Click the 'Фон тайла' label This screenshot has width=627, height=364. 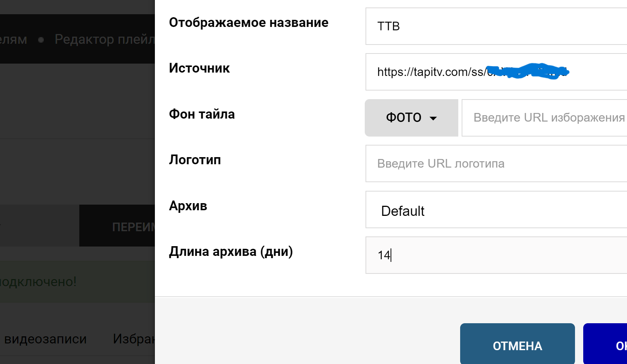pos(202,114)
